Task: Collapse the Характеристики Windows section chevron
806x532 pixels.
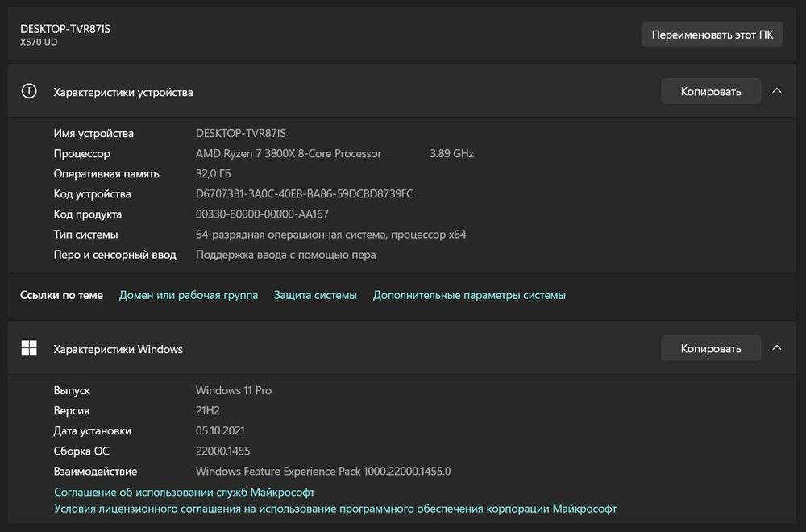Action: point(777,348)
